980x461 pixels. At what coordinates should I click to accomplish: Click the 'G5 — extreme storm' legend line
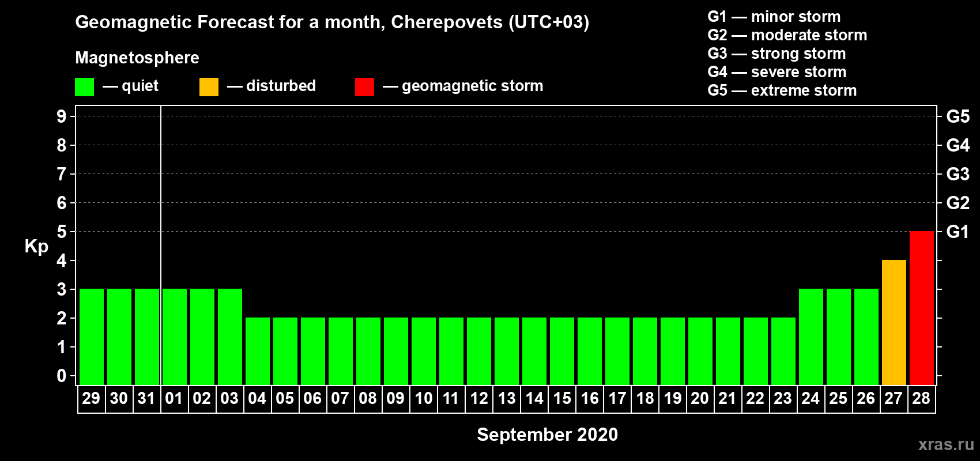tap(782, 90)
